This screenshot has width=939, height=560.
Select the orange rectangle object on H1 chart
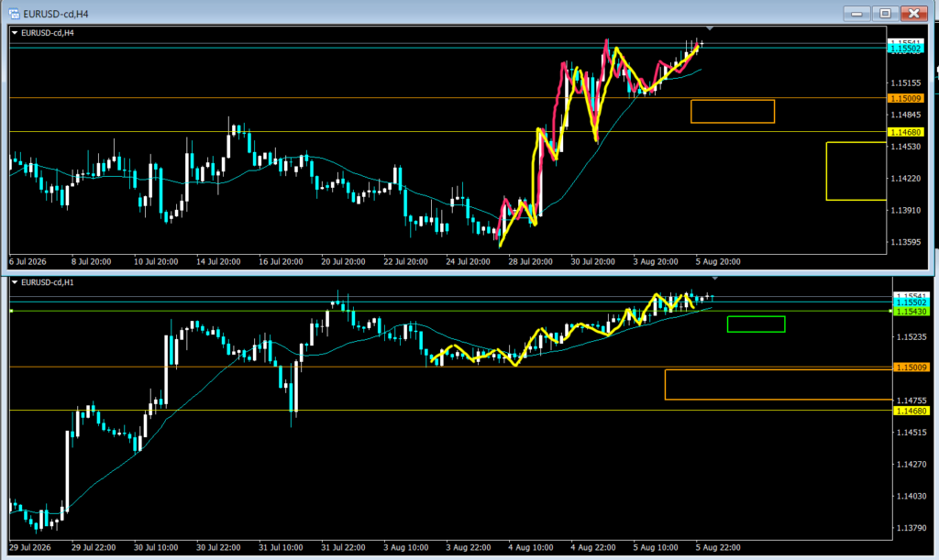[779, 385]
